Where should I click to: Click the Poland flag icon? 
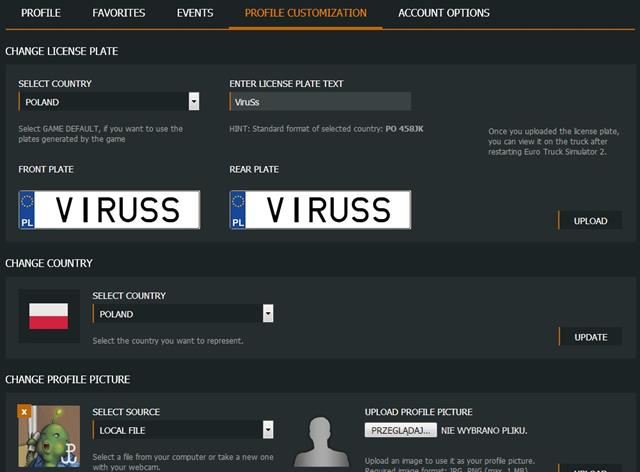(x=48, y=316)
